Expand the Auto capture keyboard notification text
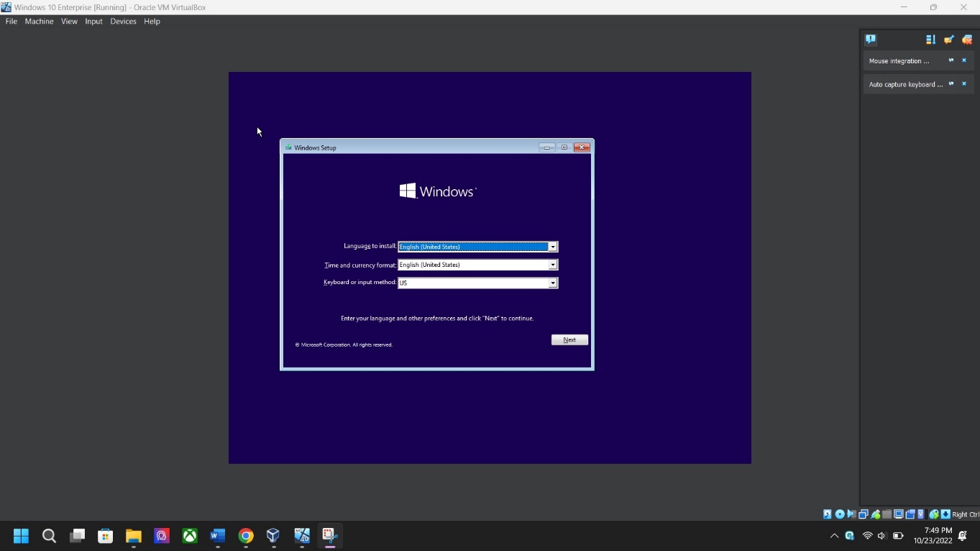 pos(951,84)
